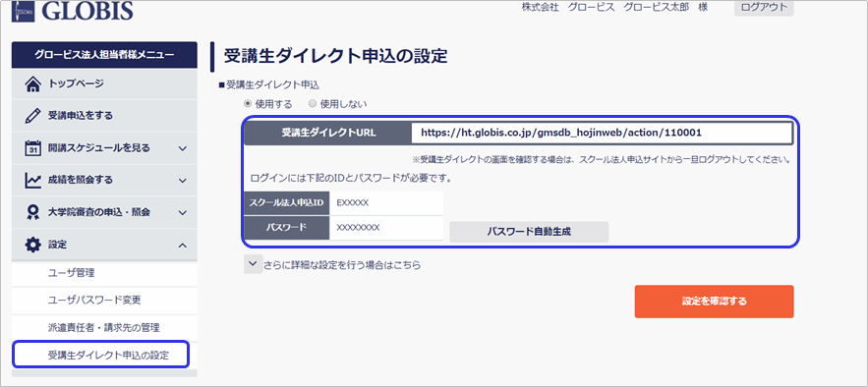Click the gear icon beside 設定
The image size is (868, 387).
(x=33, y=245)
